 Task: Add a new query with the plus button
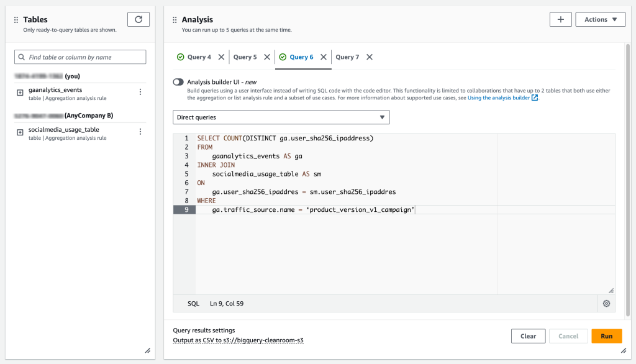point(560,19)
